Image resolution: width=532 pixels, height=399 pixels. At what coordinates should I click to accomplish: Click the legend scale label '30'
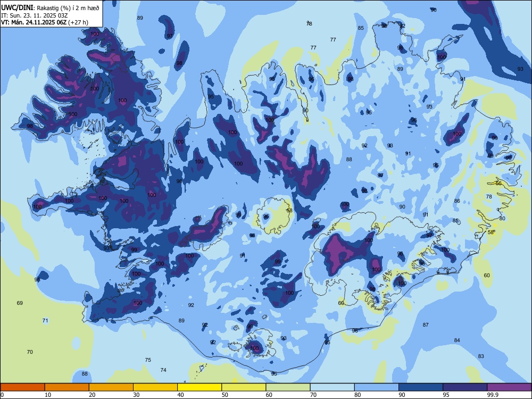(x=136, y=395)
